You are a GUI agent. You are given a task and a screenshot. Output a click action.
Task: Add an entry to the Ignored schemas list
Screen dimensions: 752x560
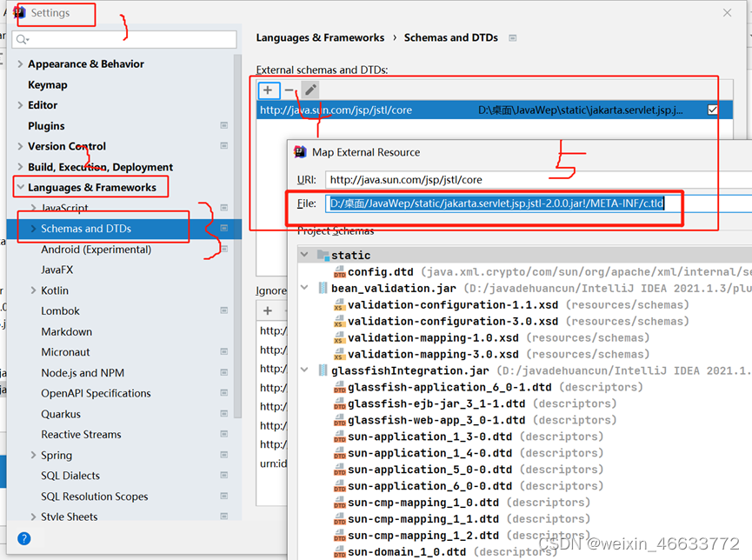(267, 310)
